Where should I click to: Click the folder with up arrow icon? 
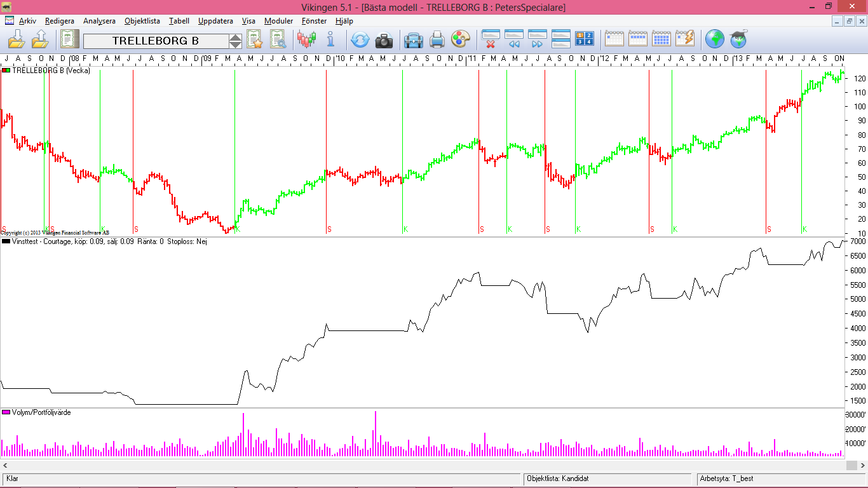pyautogui.click(x=40, y=40)
